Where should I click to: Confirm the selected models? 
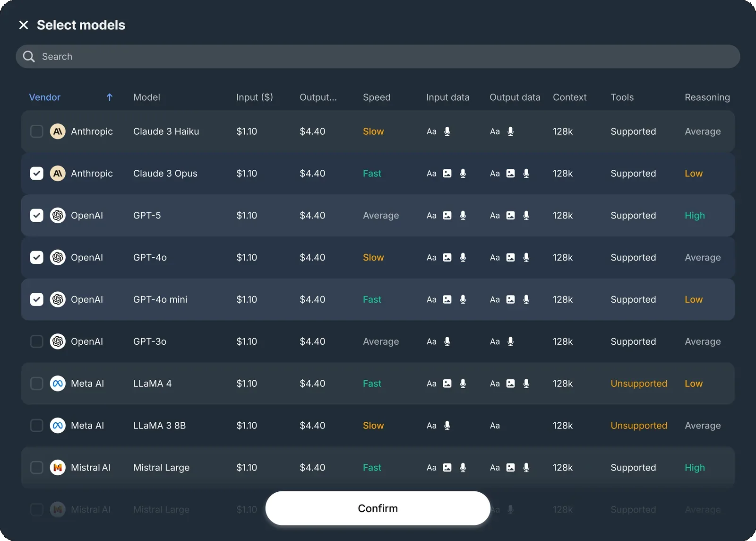tap(378, 508)
